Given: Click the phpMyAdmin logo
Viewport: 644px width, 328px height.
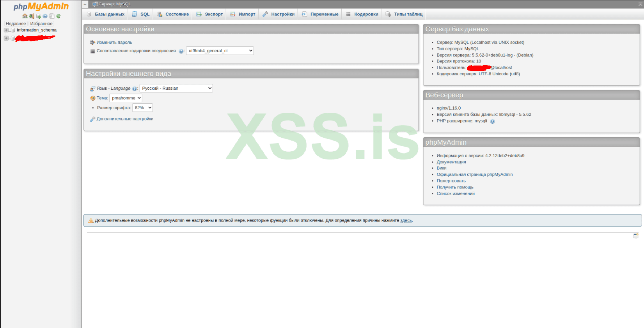Looking at the screenshot, I should (x=41, y=6).
